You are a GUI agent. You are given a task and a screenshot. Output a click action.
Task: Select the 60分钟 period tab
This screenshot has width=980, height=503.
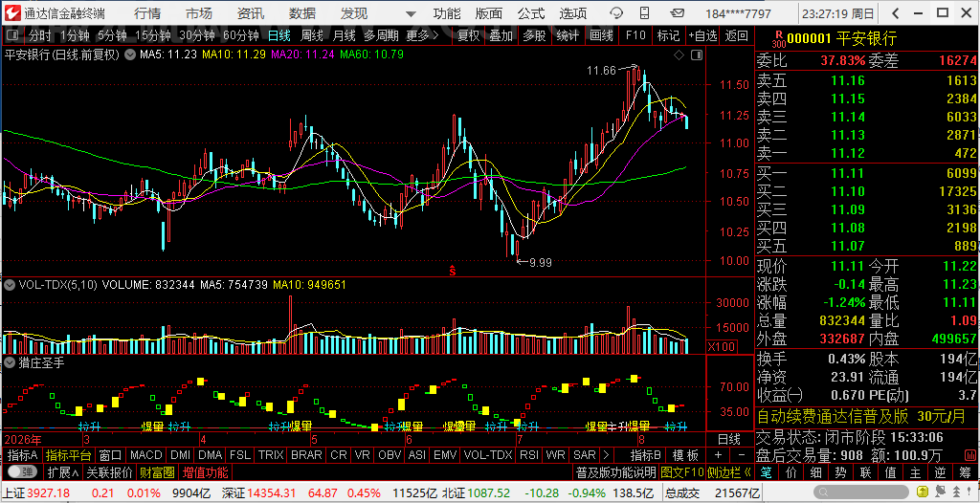coord(241,35)
